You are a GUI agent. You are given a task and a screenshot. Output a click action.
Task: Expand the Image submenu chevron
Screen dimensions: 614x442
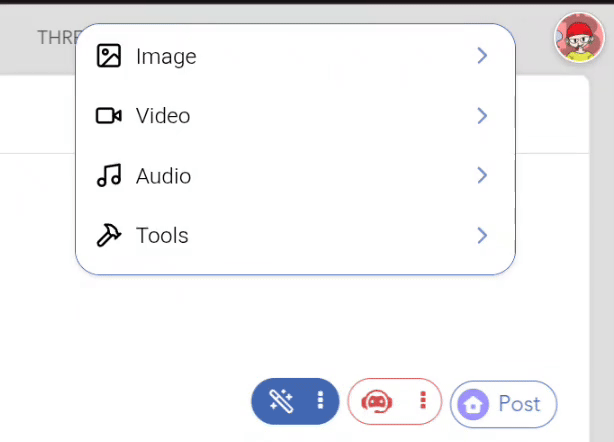click(x=482, y=56)
